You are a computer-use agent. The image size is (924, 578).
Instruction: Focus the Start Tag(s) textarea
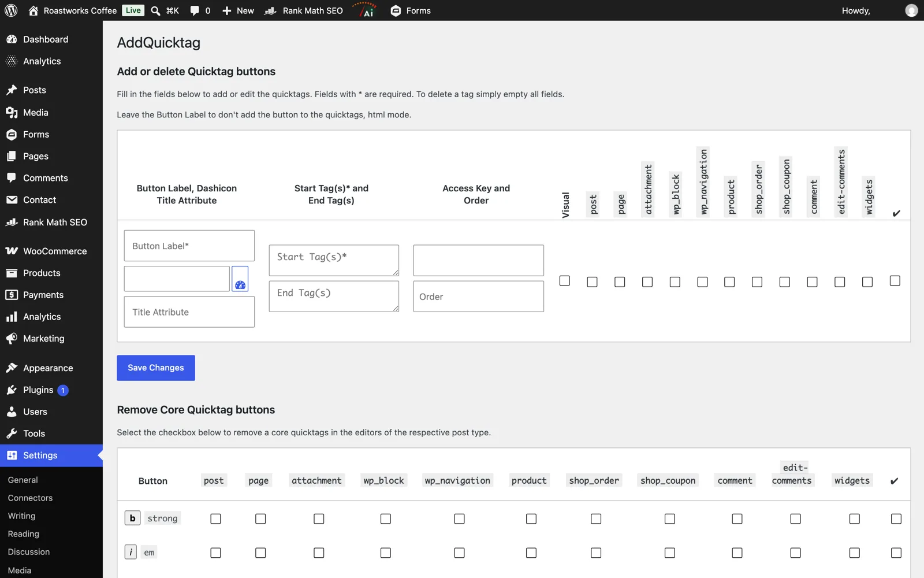(x=334, y=260)
